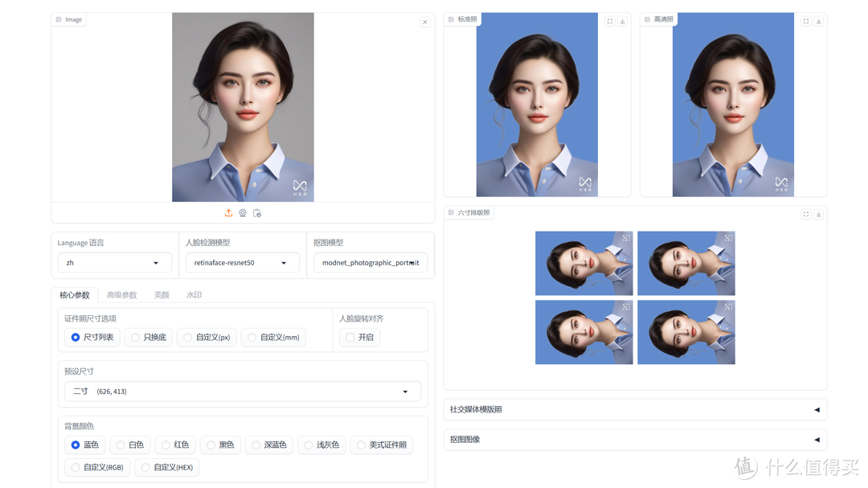Screen dimensions: 868x488
Task: View 六寸排版照 in fullscreen
Action: (806, 215)
